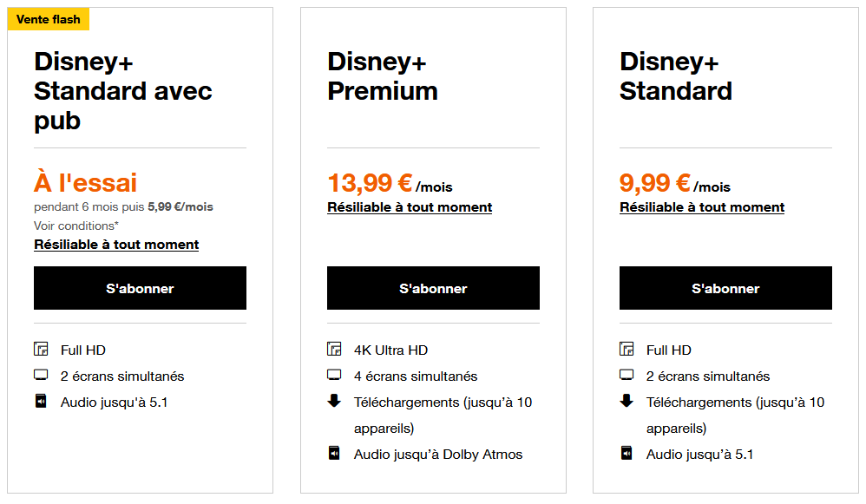Image resolution: width=866 pixels, height=504 pixels.
Task: Open Résiliable à tout moment under 9,99 €
Action: click(x=702, y=207)
